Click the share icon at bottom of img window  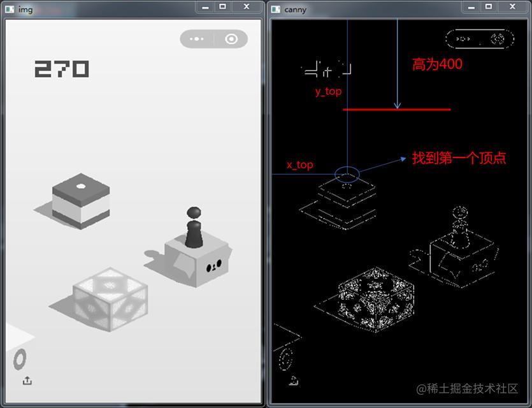(27, 381)
